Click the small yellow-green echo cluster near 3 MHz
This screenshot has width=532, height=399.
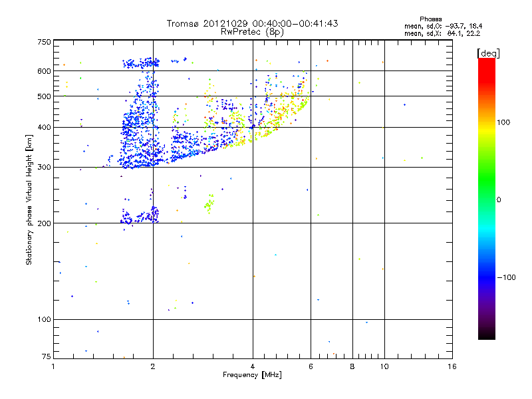tap(209, 203)
